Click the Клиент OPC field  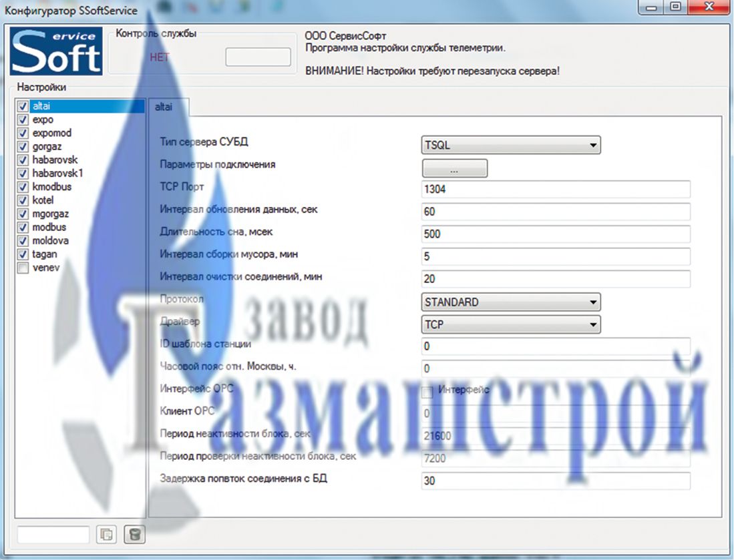(x=556, y=414)
